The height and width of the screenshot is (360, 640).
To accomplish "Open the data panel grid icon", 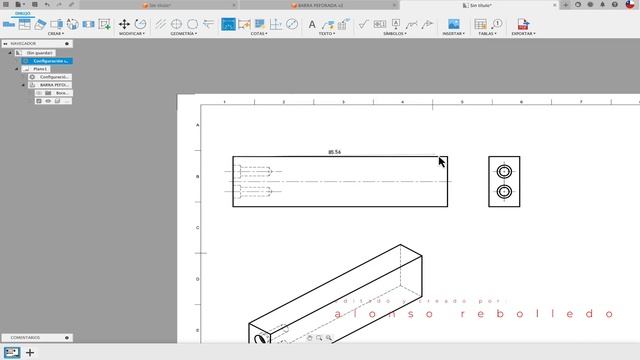I will pos(6,4).
